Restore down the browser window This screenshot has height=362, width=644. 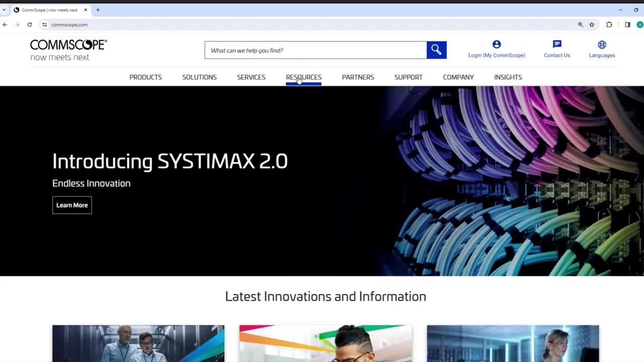[x=636, y=10]
